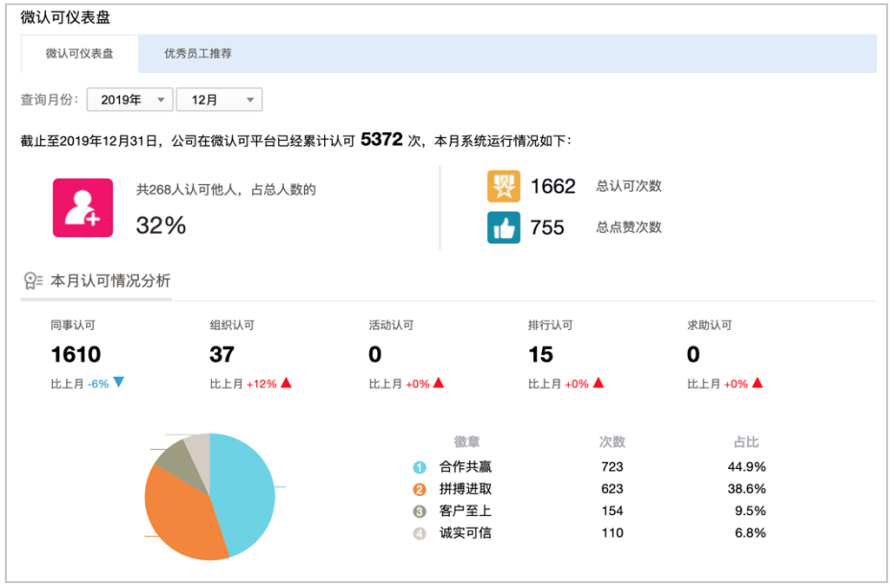Screen dimensions: 893x588
Task: Click the 44.9% share value
Action: (746, 467)
